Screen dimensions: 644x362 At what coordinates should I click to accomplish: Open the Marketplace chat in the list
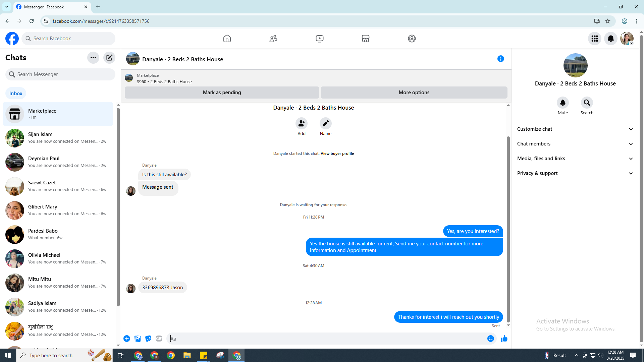pos(58,114)
